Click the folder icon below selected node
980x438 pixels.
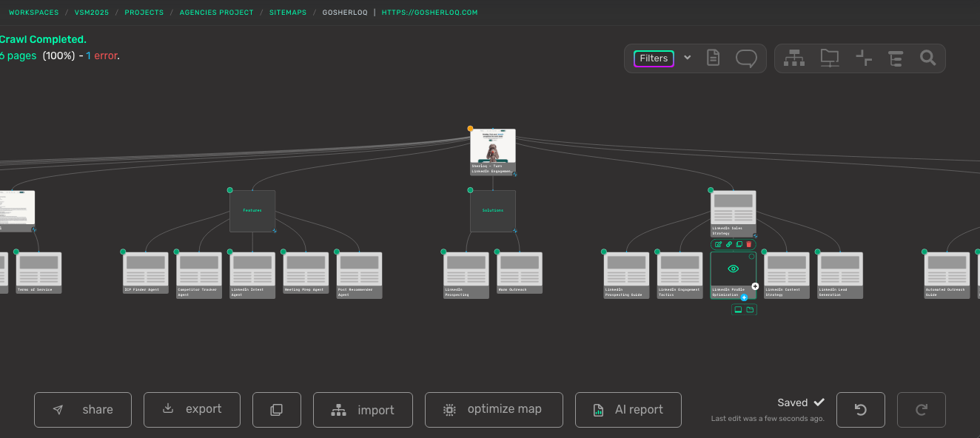(750, 310)
